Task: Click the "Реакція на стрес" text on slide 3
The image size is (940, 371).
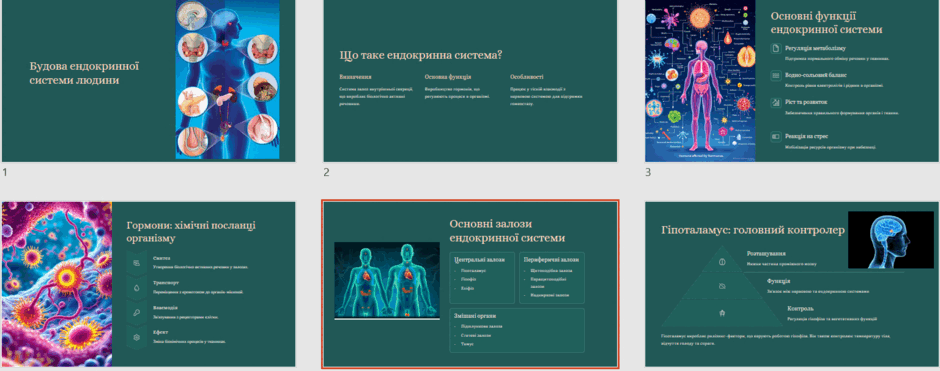Action: (x=806, y=137)
